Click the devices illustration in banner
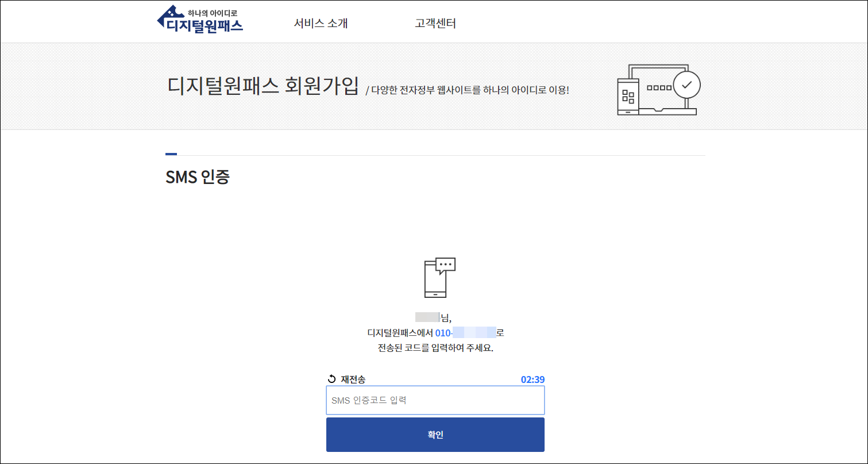The width and height of the screenshot is (868, 464). click(x=658, y=90)
